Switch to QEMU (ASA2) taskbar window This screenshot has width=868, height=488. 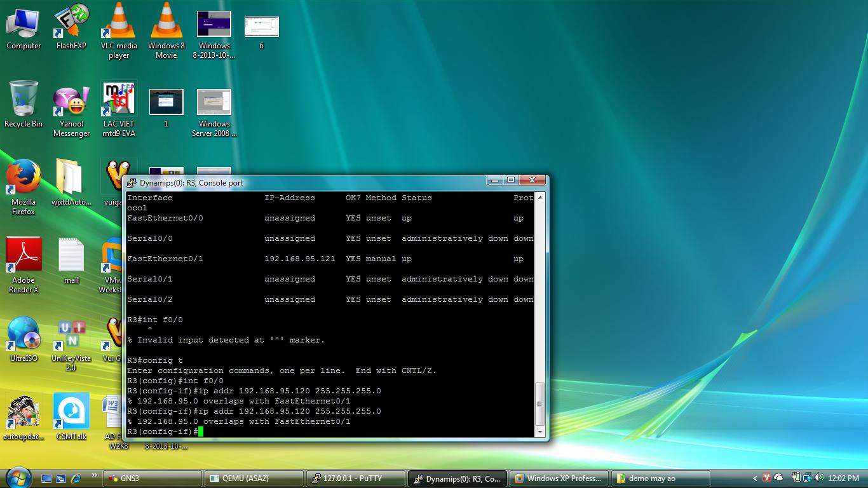coord(254,478)
